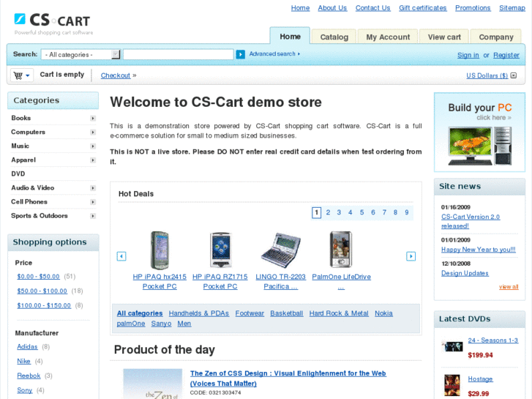Open the shopping cart icon dropdown

[x=22, y=75]
